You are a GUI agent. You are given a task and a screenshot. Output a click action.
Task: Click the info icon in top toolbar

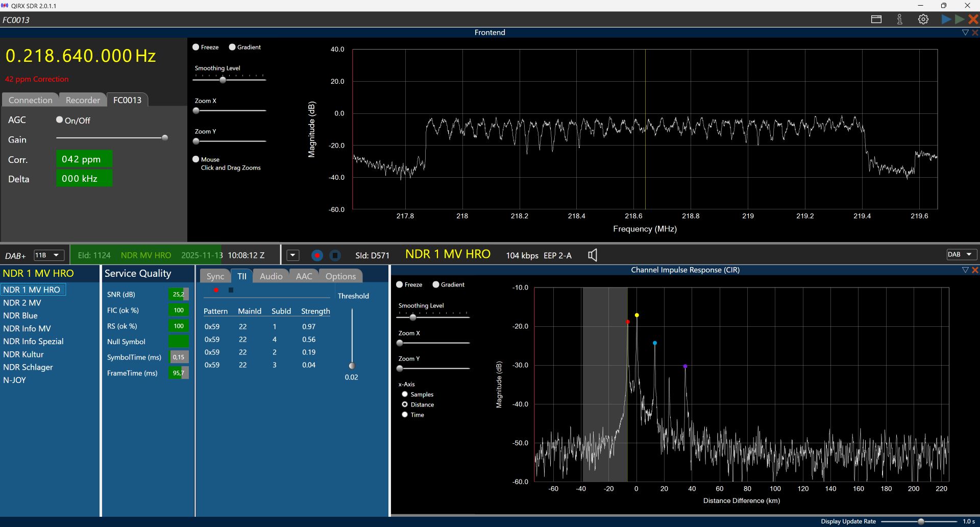[899, 19]
